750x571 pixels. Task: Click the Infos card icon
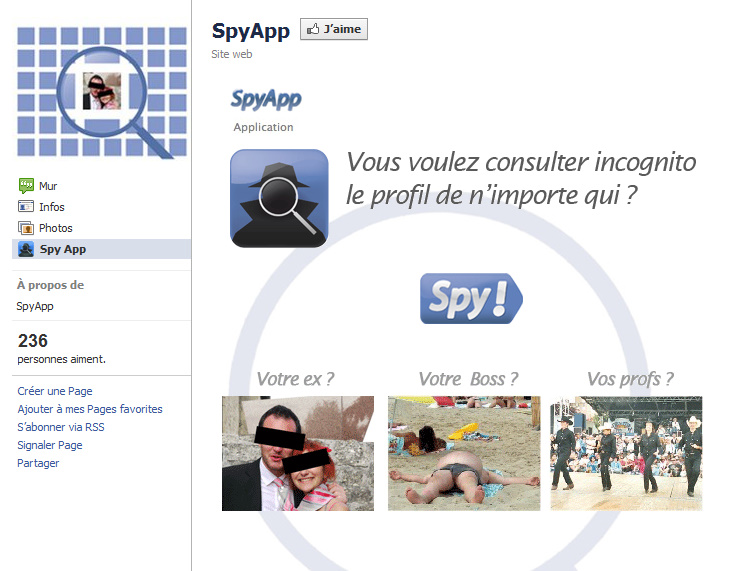[x=26, y=207]
